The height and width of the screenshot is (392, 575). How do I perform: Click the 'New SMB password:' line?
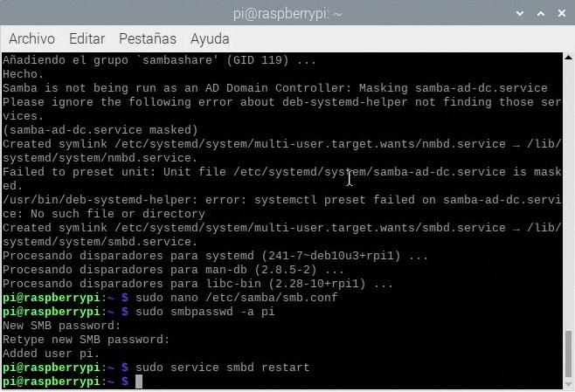tap(61, 326)
